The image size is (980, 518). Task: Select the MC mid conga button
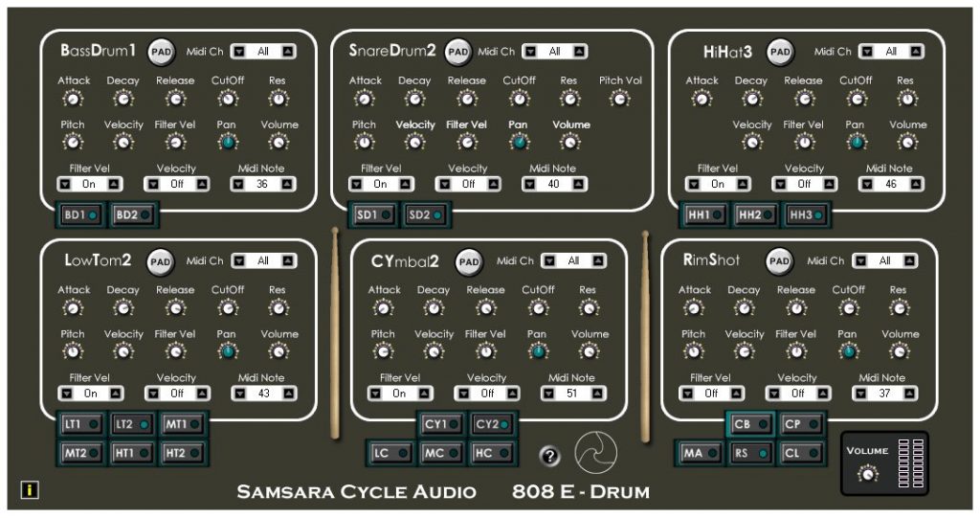(441, 453)
